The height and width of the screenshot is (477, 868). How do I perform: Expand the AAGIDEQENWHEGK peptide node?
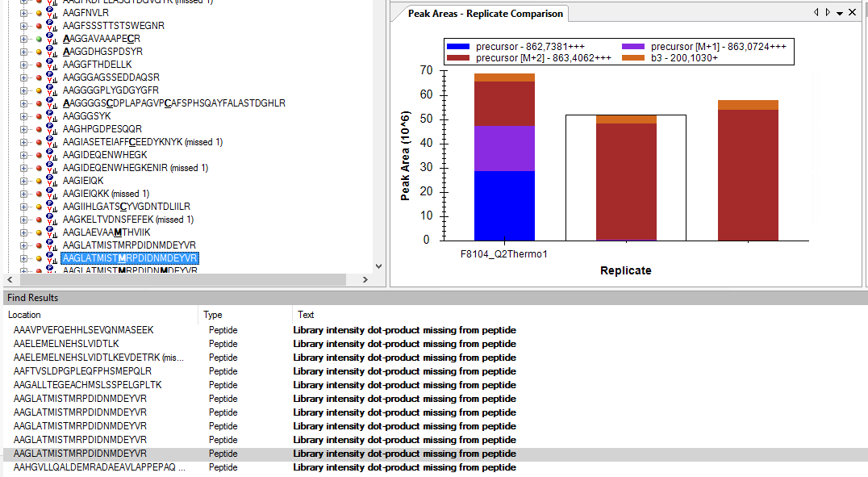[23, 155]
